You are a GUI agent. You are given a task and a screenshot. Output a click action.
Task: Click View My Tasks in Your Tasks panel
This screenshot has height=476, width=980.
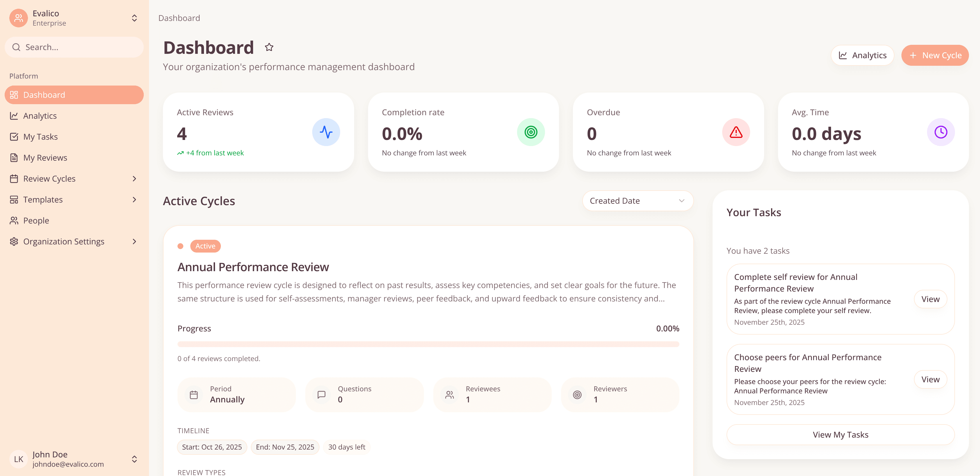point(840,434)
